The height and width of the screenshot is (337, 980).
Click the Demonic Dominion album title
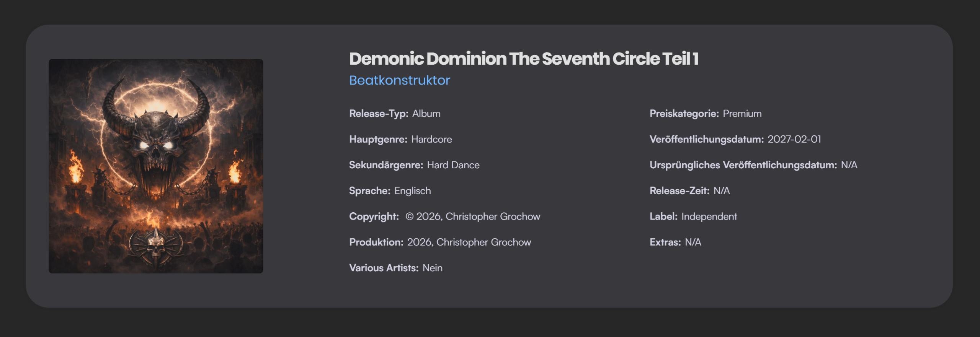point(524,59)
